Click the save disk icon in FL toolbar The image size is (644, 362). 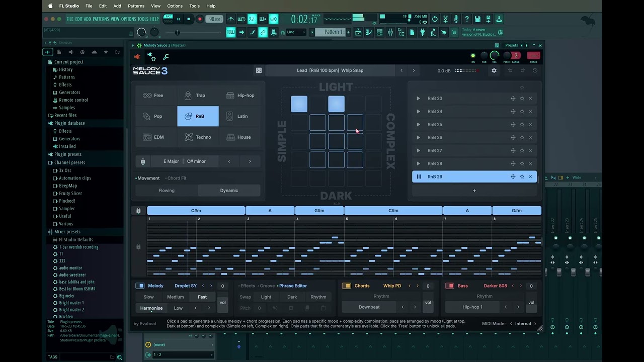[x=478, y=19]
